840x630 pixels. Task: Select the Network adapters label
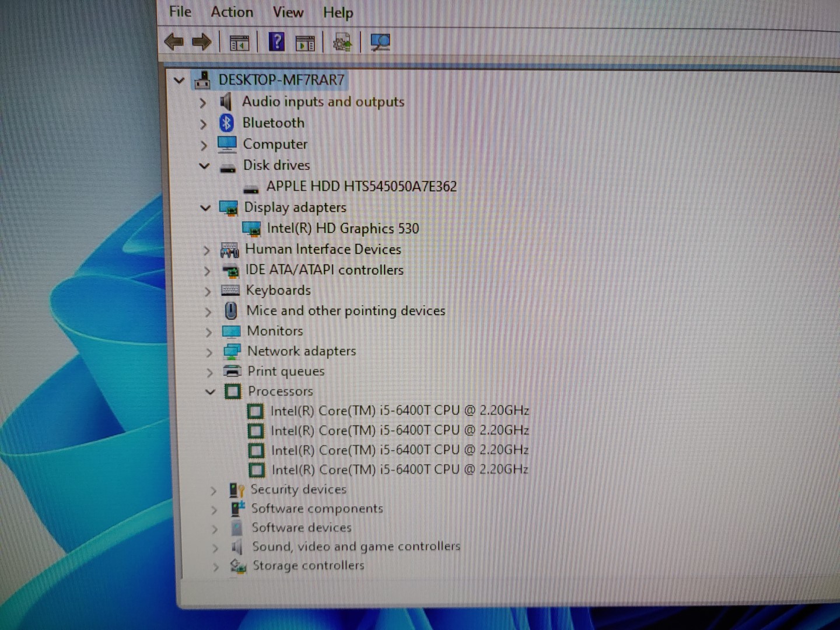[302, 351]
